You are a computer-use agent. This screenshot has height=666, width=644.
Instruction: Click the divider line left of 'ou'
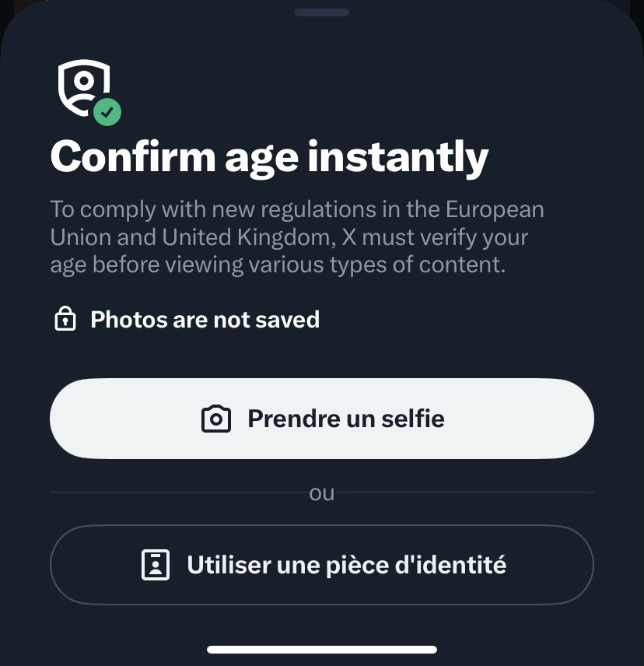(177, 492)
